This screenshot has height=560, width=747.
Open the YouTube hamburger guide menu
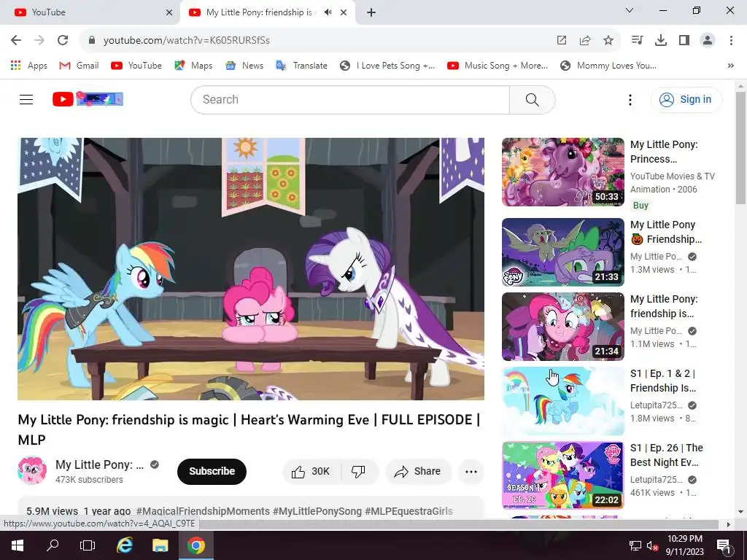26,99
